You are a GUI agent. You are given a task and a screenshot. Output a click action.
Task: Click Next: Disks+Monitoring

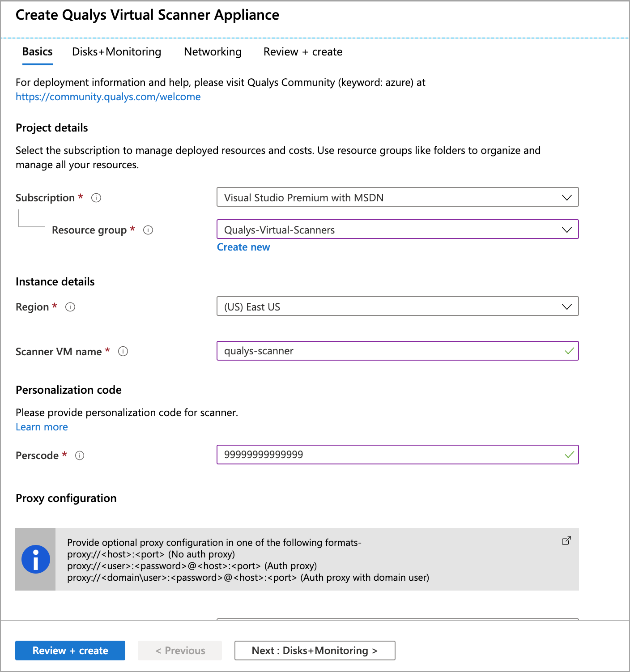(x=315, y=651)
